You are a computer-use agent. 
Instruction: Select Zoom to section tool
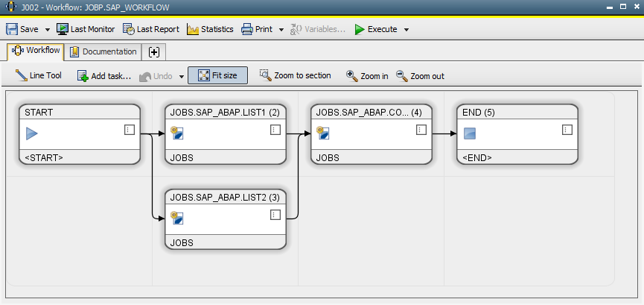pyautogui.click(x=296, y=76)
